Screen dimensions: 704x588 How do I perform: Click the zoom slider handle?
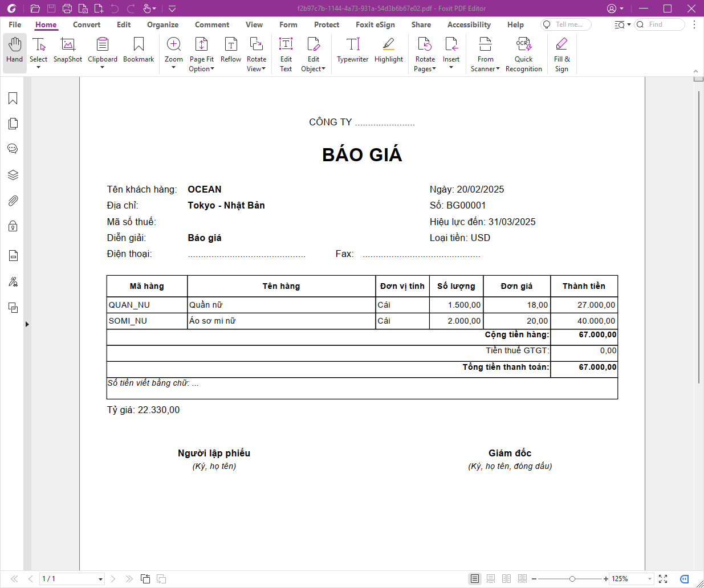(x=572, y=579)
